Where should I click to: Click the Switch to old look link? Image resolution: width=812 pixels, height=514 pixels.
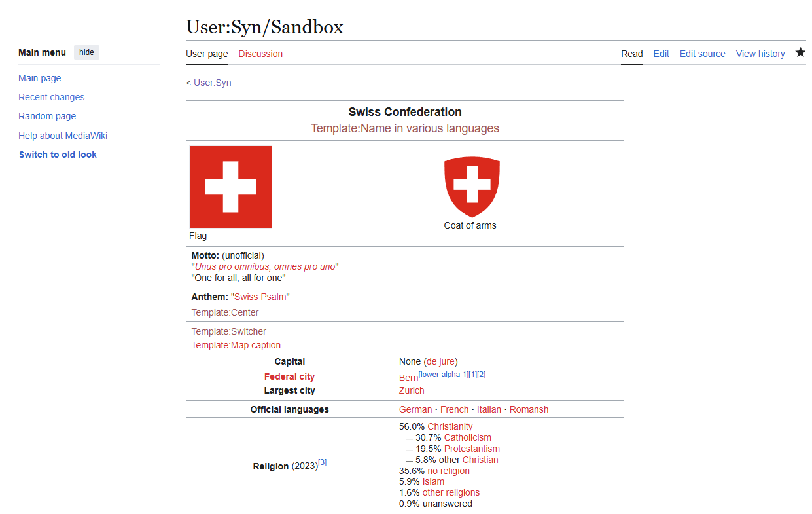tap(58, 155)
